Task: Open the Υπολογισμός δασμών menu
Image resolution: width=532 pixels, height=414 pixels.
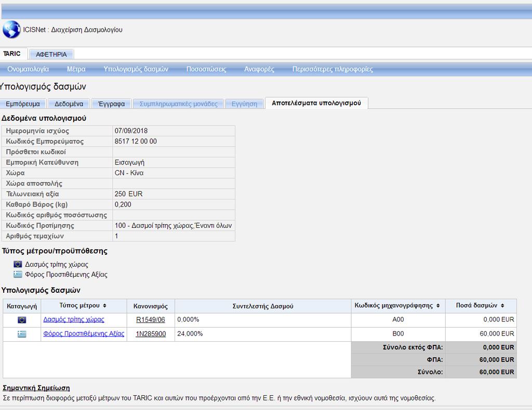Action: point(136,69)
